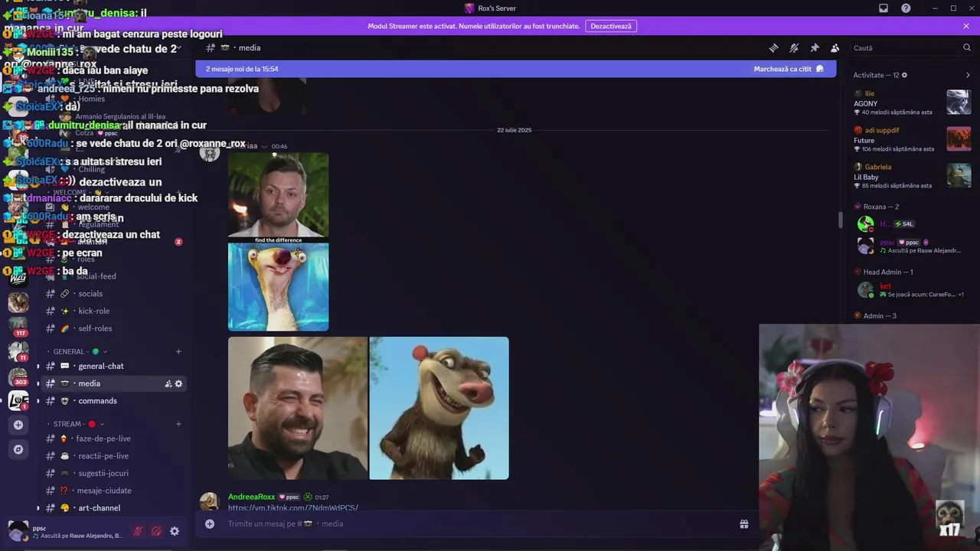The image size is (980, 551).
Task: Open the gift icon in message box
Action: click(x=743, y=524)
